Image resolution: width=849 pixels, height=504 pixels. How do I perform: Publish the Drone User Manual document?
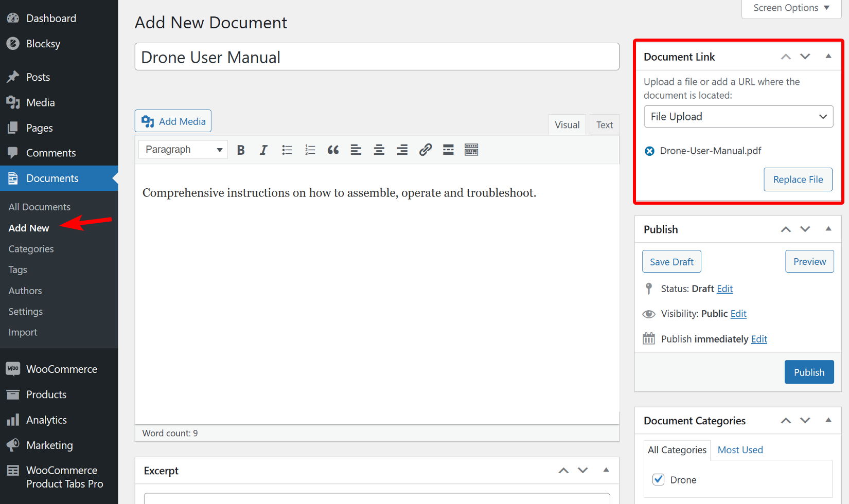click(x=809, y=372)
